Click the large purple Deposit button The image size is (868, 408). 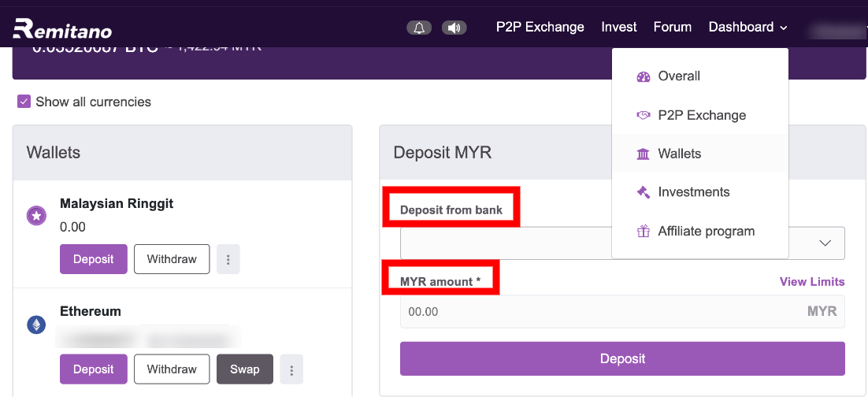pos(622,358)
